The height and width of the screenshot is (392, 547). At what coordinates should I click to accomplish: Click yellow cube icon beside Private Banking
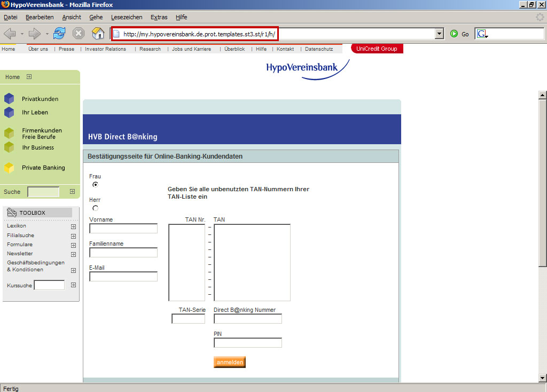(9, 168)
